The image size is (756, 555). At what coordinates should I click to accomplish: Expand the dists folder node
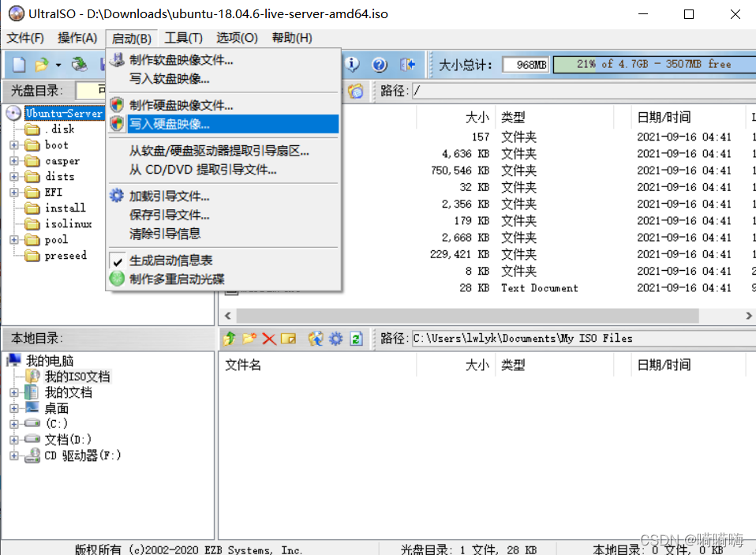point(14,177)
